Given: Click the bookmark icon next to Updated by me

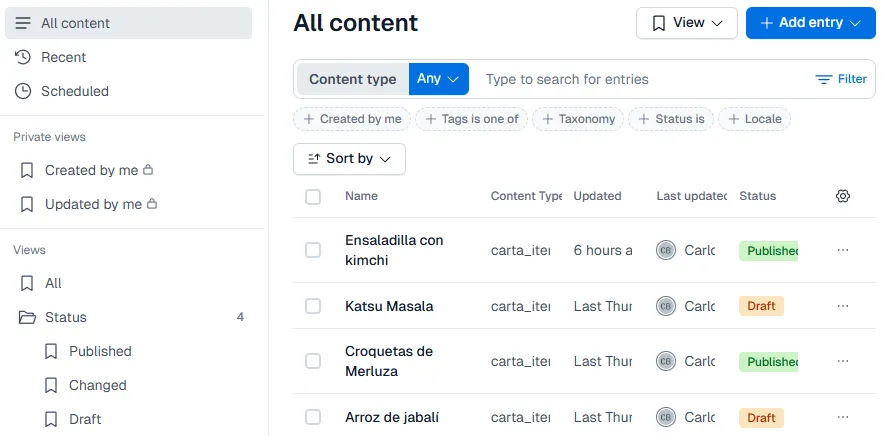Looking at the screenshot, I should [x=27, y=204].
